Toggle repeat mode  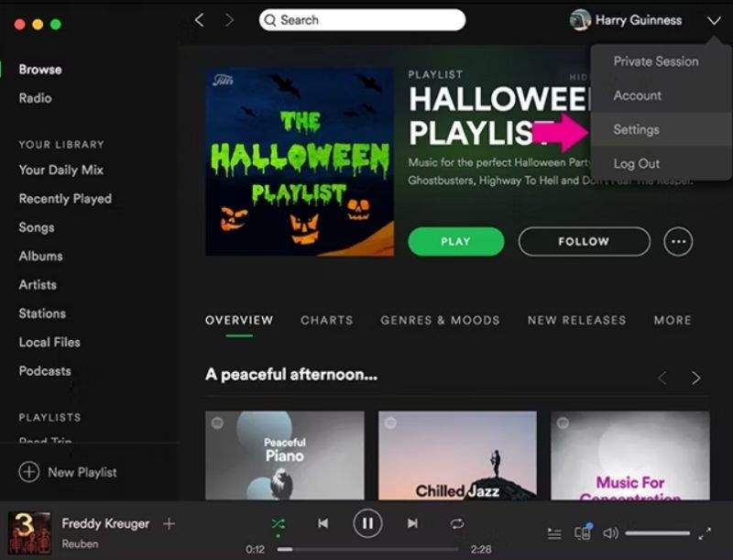click(x=456, y=524)
